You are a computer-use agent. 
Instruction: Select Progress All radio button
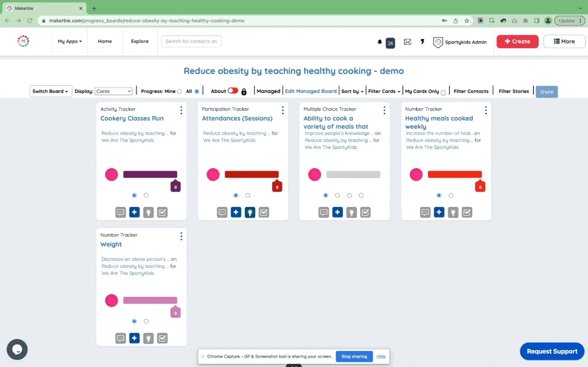click(x=196, y=92)
